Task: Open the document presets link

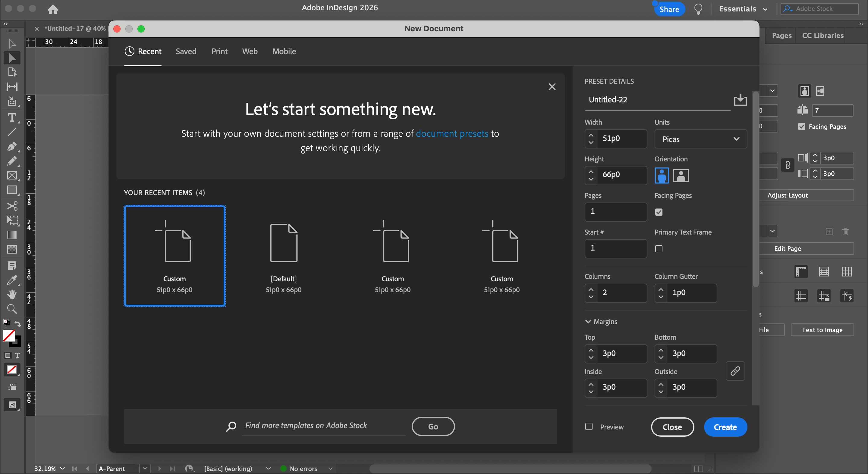Action: [x=452, y=134]
